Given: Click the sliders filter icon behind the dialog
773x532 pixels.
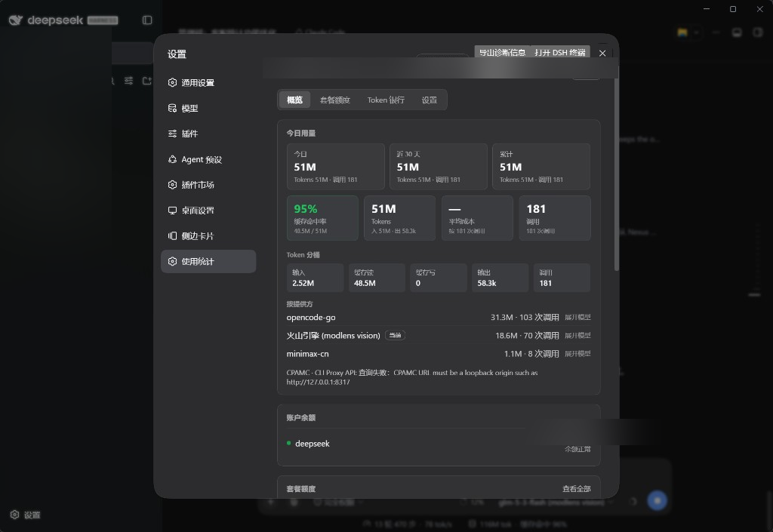Looking at the screenshot, I should click(128, 81).
